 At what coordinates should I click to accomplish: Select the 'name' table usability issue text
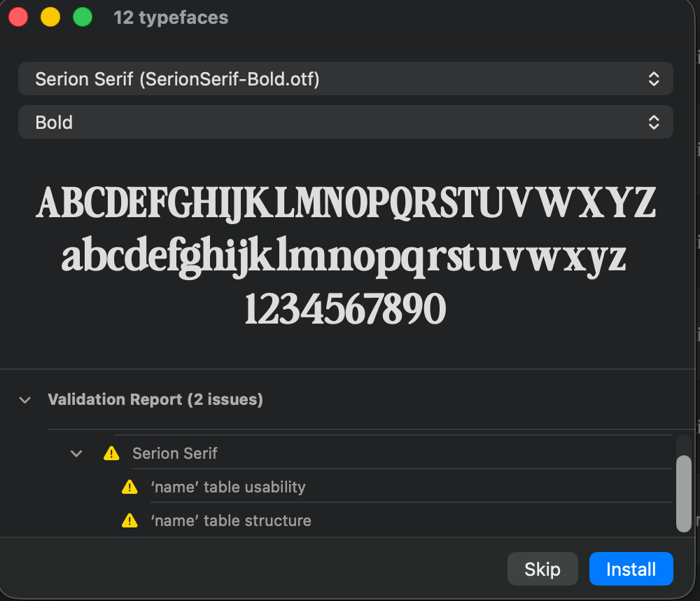(228, 487)
